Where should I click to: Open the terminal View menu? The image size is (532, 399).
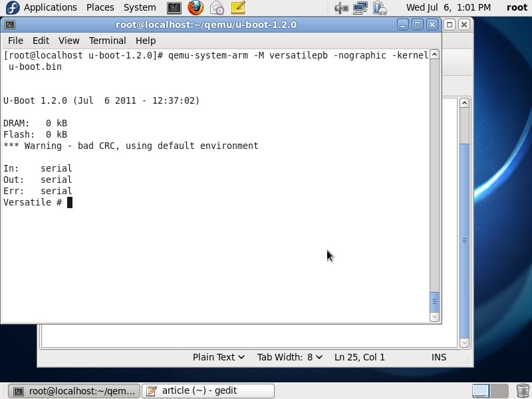pos(69,41)
